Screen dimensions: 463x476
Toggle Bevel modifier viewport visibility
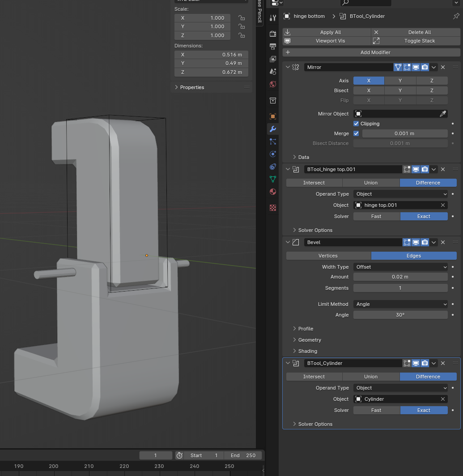416,242
